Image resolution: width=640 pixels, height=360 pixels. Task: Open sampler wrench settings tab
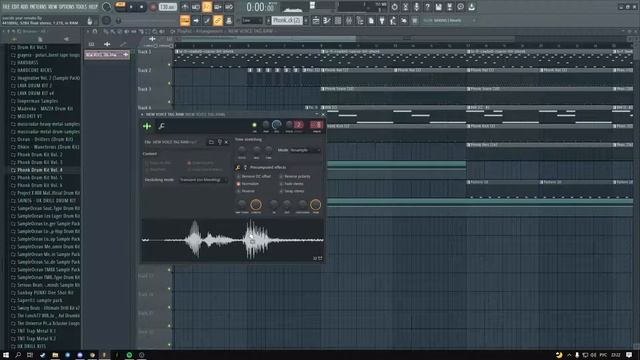(161, 126)
